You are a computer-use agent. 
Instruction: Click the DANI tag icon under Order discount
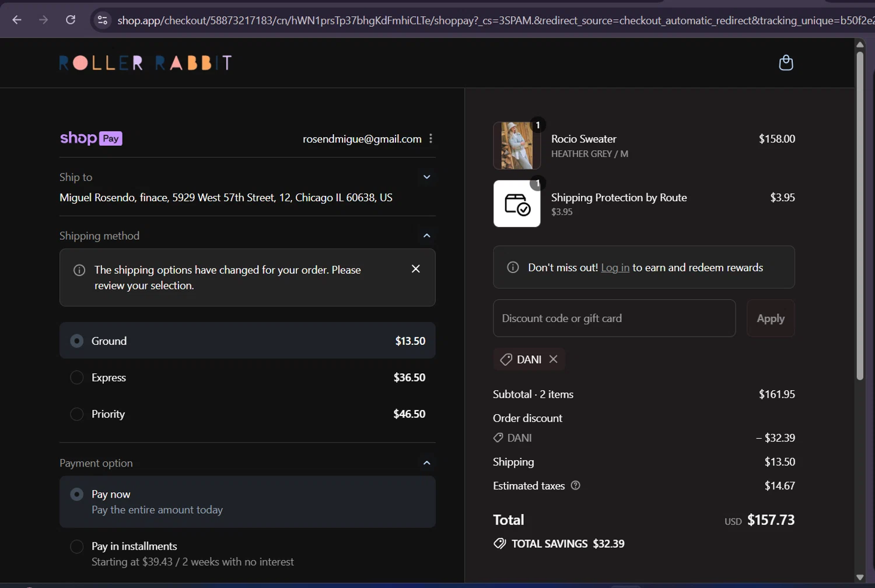[498, 437]
